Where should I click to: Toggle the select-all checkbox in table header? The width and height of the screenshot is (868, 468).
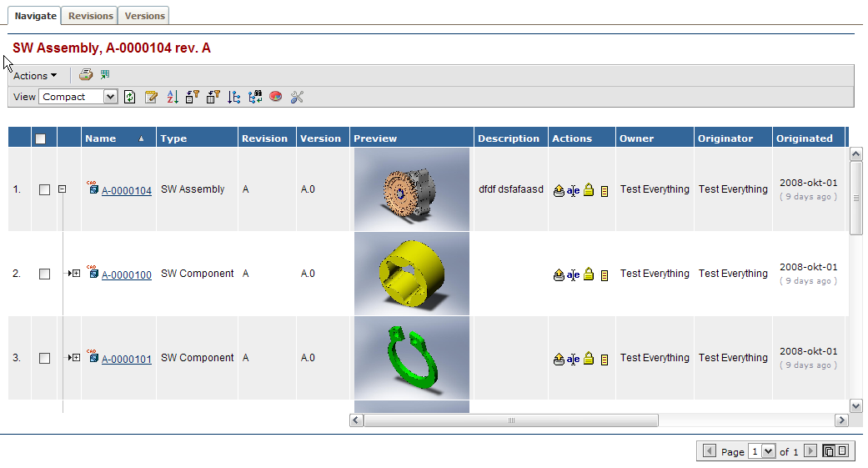point(41,138)
